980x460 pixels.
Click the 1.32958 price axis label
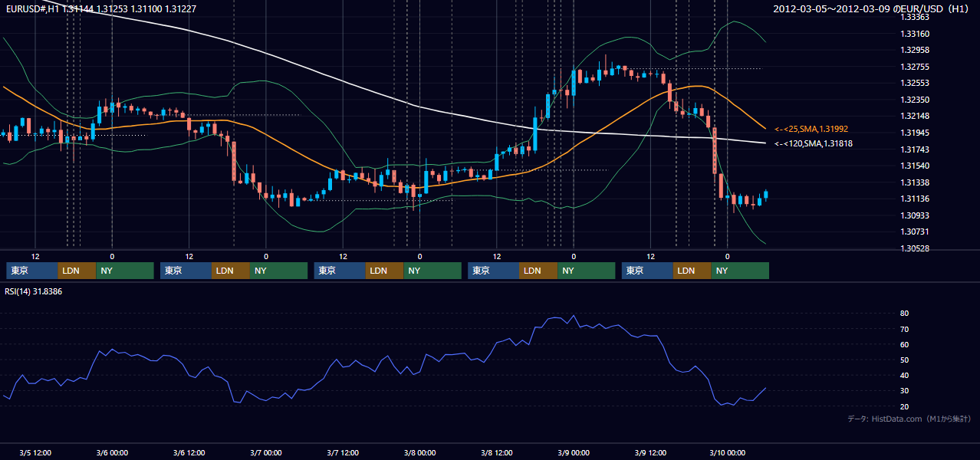point(915,50)
